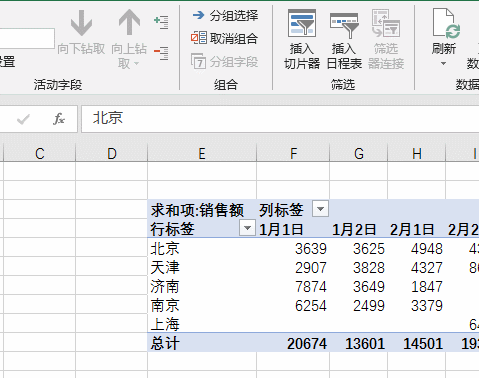Image resolution: width=479 pixels, height=378 pixels.
Task: Select the 南京 row label cell
Action: click(x=202, y=305)
